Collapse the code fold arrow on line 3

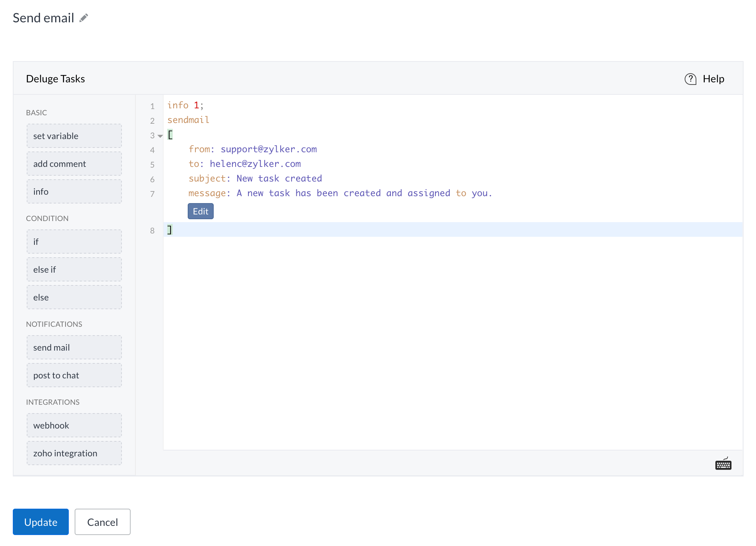(x=160, y=136)
